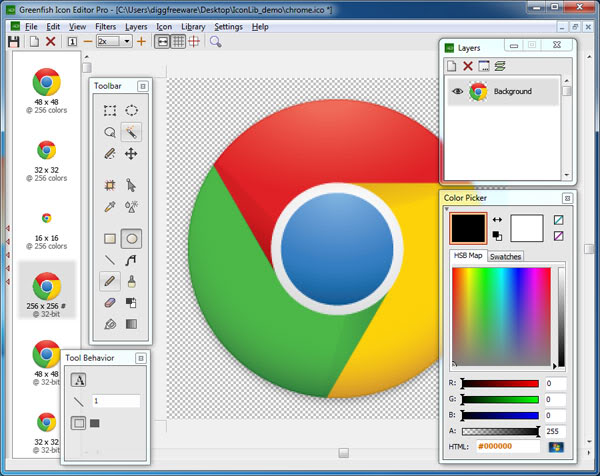
Task: Collapse the Toolbar panel
Action: [143, 86]
